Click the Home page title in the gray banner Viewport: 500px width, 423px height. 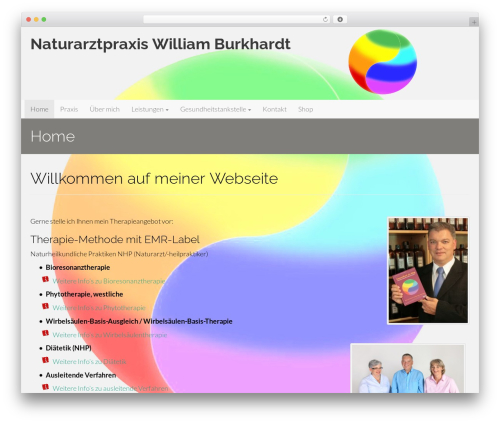click(53, 136)
